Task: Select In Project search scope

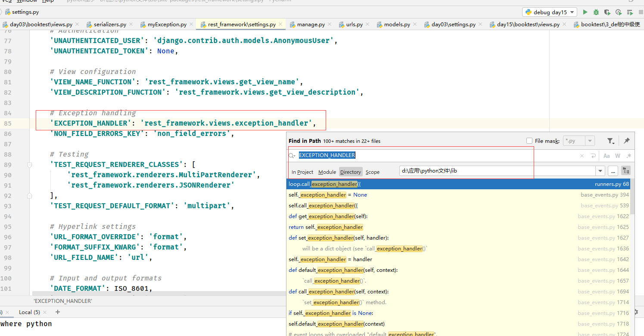Action: coord(302,172)
